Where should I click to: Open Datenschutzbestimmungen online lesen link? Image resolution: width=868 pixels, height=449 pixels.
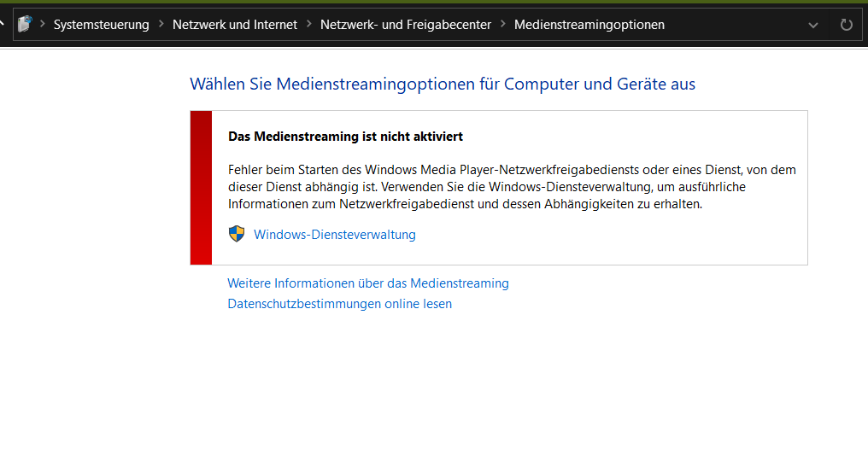[x=339, y=304]
